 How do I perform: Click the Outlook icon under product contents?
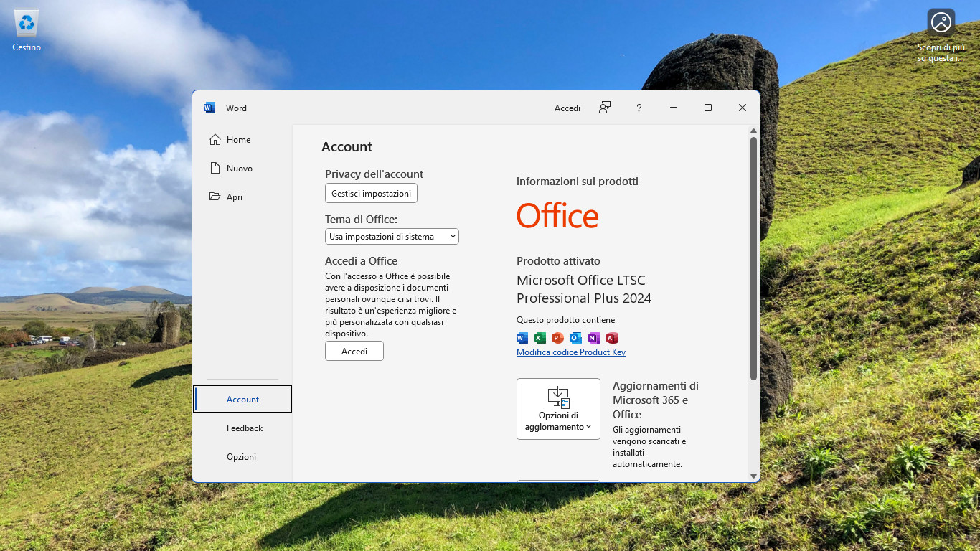pos(576,338)
